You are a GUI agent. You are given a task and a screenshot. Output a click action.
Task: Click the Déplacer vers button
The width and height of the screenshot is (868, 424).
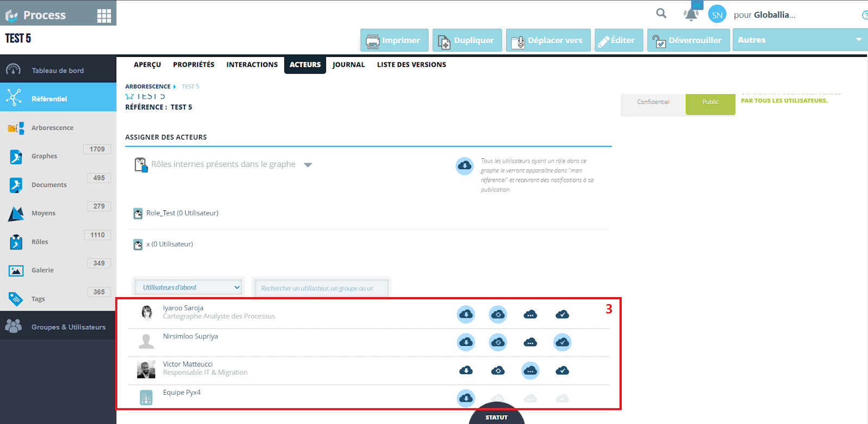pos(548,40)
